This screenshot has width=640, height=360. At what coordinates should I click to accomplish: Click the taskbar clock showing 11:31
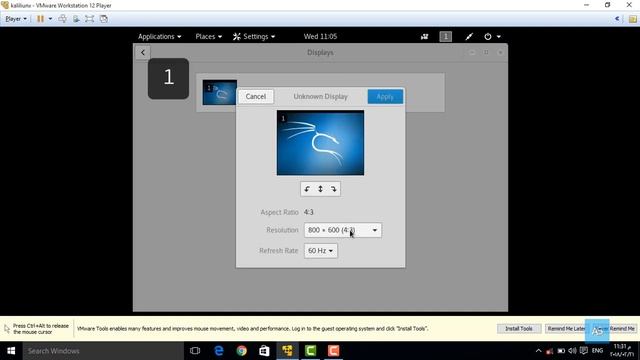coord(622,351)
